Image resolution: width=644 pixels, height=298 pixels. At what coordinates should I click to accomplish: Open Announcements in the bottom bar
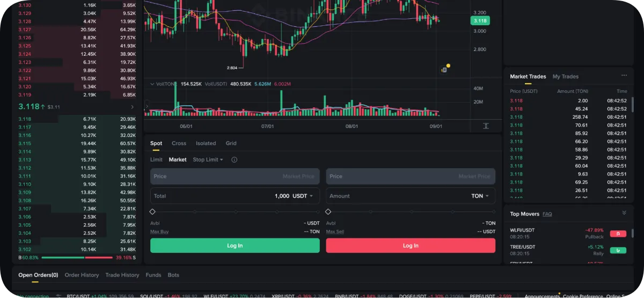(x=541, y=296)
